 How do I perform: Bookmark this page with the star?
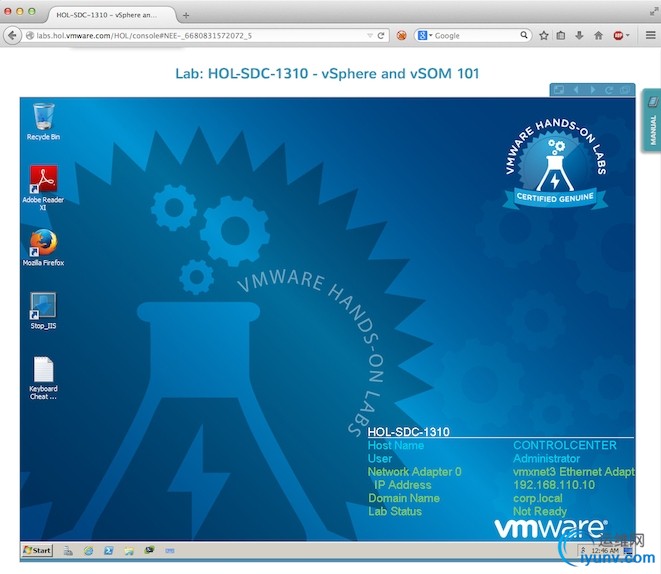coord(544,36)
